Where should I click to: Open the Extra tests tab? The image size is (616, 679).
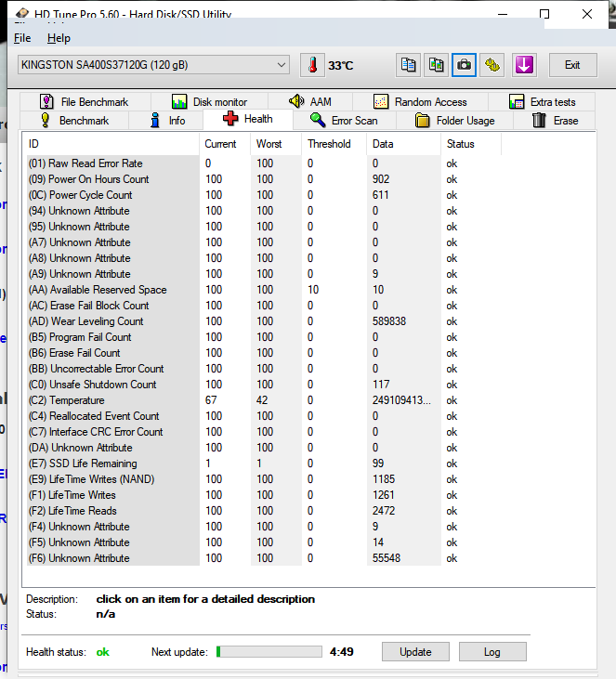tap(542, 102)
